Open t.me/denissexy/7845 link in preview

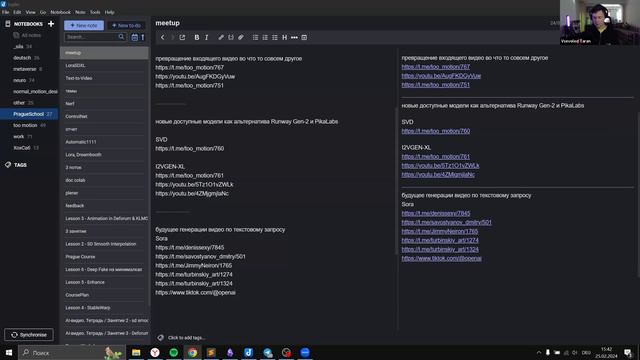click(436, 213)
